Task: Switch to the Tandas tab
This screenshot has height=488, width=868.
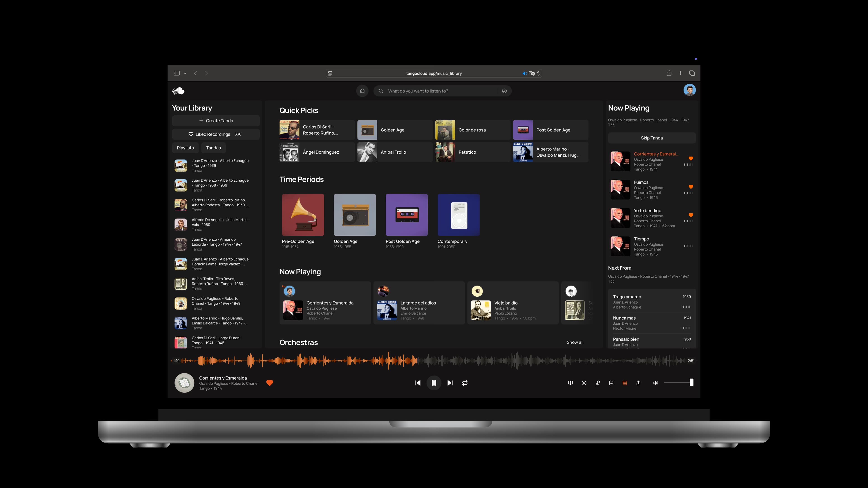Action: pos(213,148)
